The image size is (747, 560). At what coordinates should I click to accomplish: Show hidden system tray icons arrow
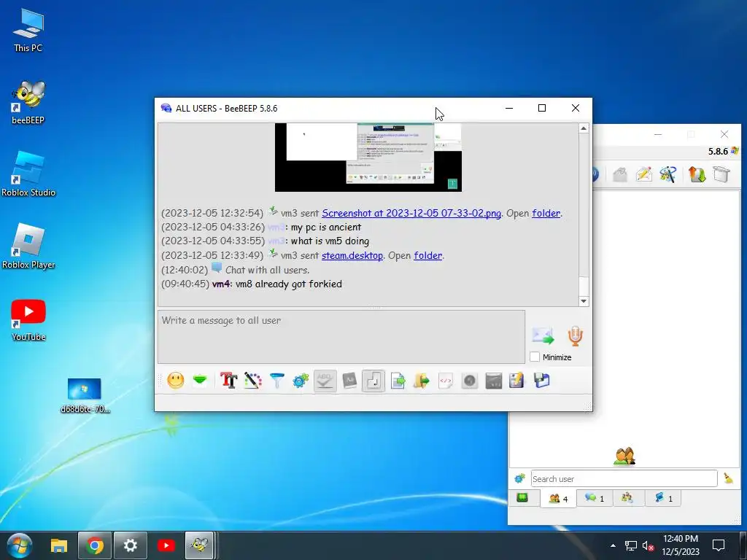tap(613, 545)
